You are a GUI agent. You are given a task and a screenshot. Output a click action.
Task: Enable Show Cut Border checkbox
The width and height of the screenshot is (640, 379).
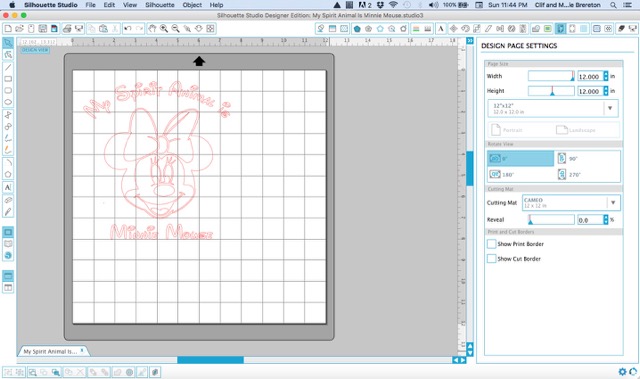click(x=491, y=259)
